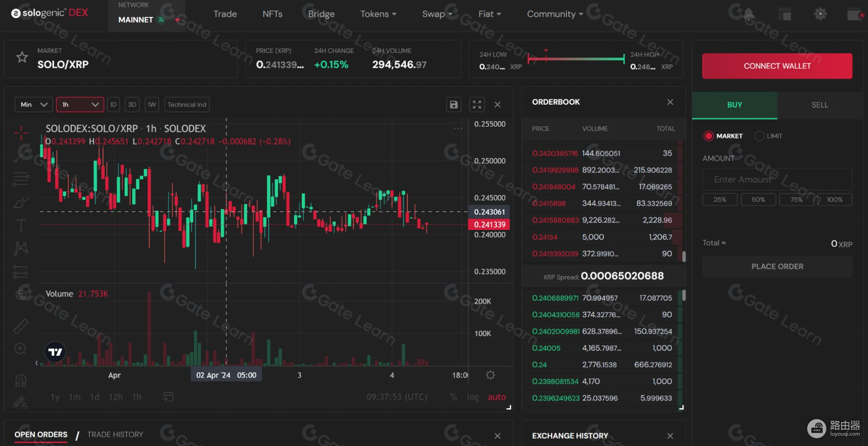Switch to the BUY tab
The width and height of the screenshot is (868, 446).
(x=735, y=105)
